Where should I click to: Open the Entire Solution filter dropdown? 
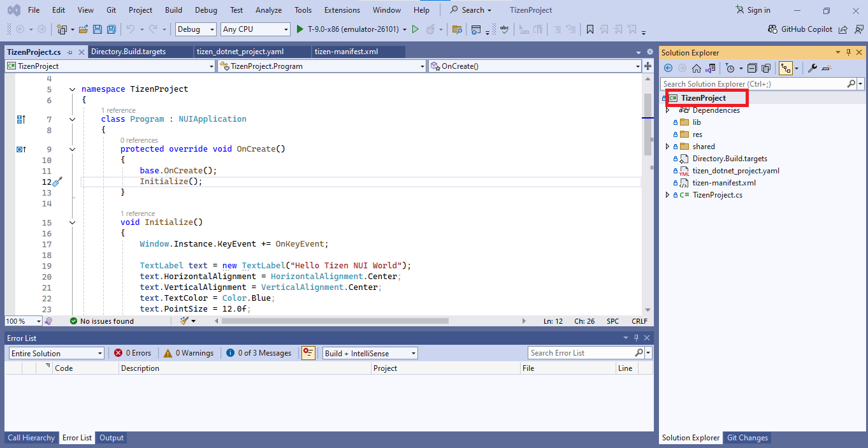(99, 352)
